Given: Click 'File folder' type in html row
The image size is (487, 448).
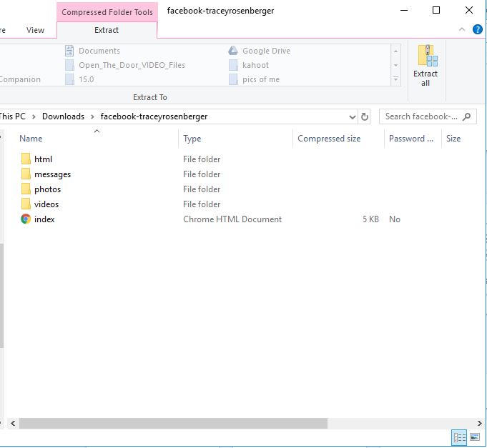Looking at the screenshot, I should coord(202,159).
